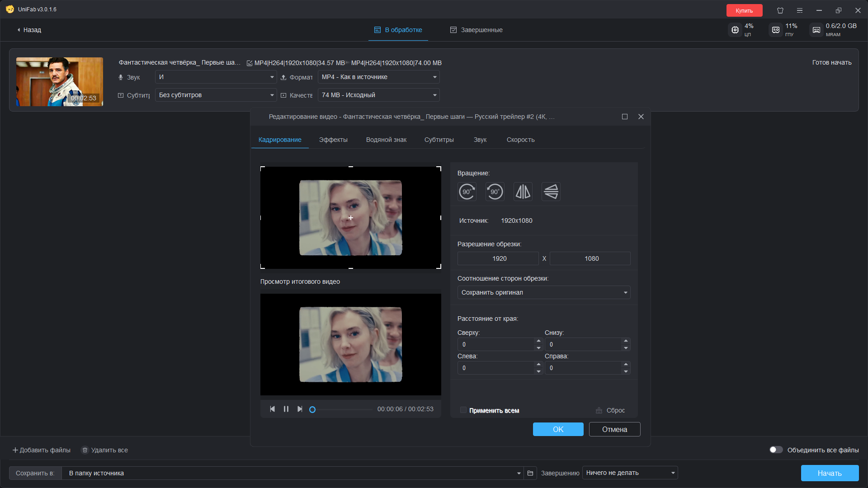
Task: Pause the video preview
Action: tap(286, 409)
